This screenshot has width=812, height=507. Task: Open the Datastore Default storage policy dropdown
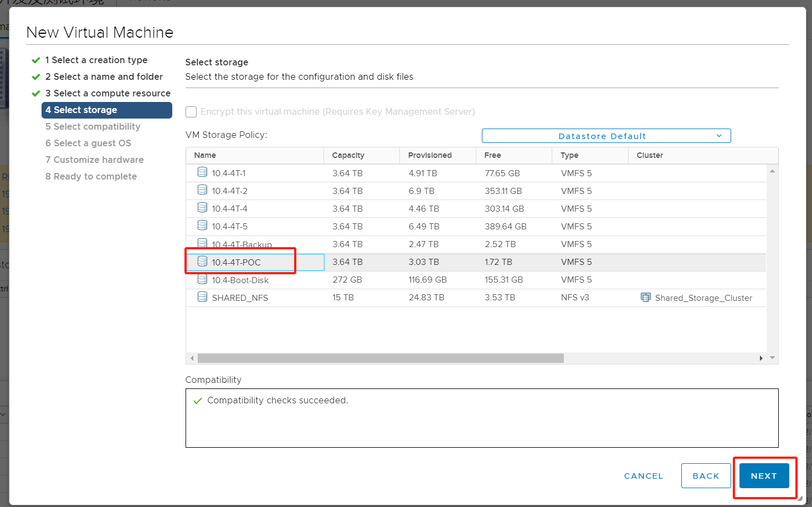[x=606, y=136]
